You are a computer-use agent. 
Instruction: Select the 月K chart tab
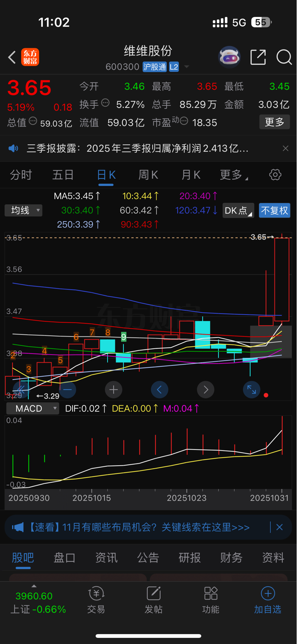tap(191, 175)
